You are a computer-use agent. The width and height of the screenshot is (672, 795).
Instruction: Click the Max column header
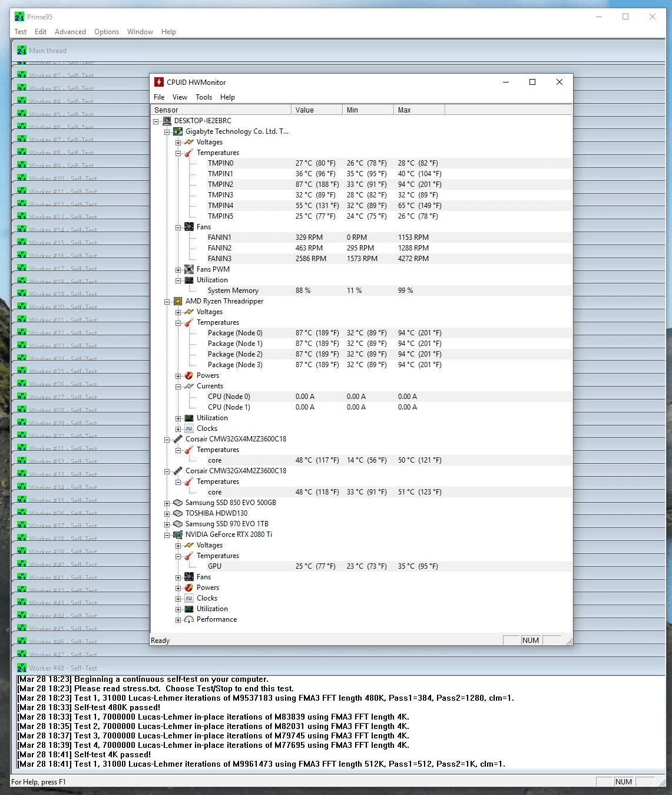[419, 110]
